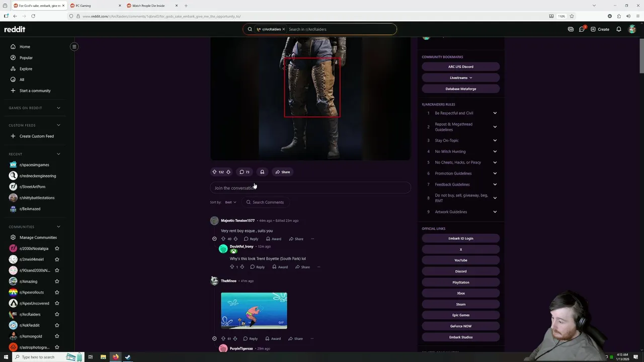644x362 pixels.
Task: Favorite r/90sand2000sN... with star
Action: tap(57, 270)
